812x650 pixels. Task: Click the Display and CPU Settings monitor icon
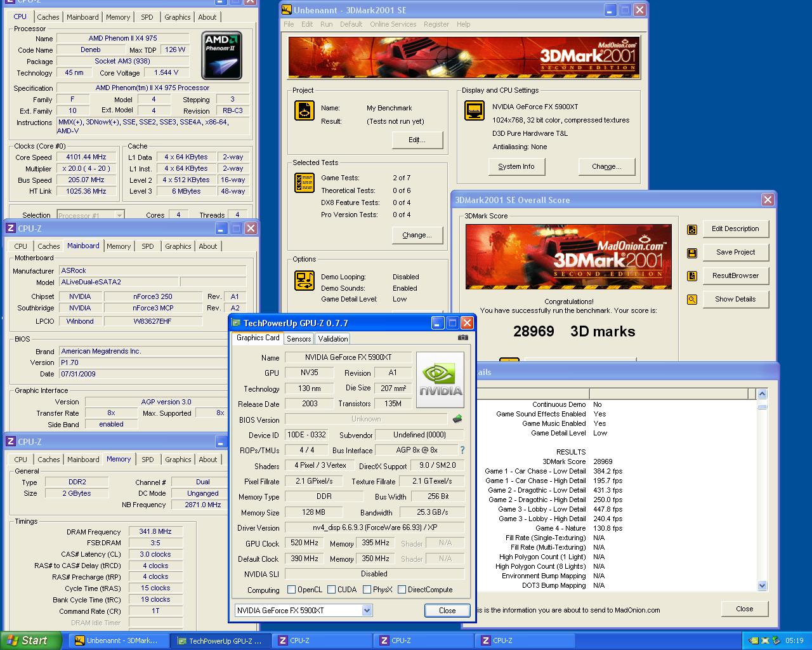point(475,110)
